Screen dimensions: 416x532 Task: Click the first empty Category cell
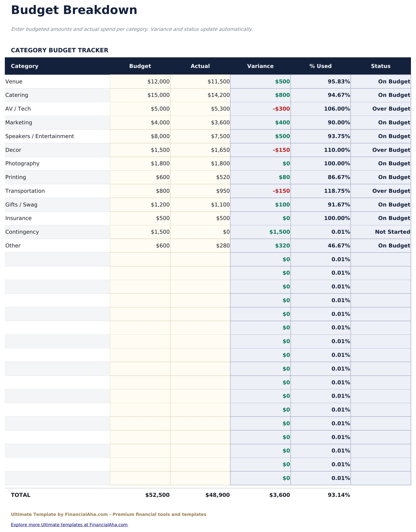56,259
